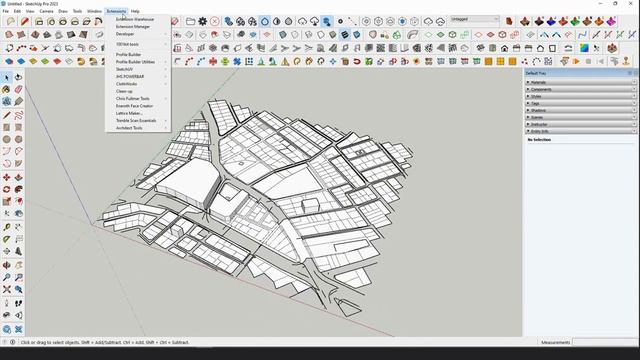Screen dimensions: 640x360
Task: Click the Zoom Extents tool
Action: point(7,289)
